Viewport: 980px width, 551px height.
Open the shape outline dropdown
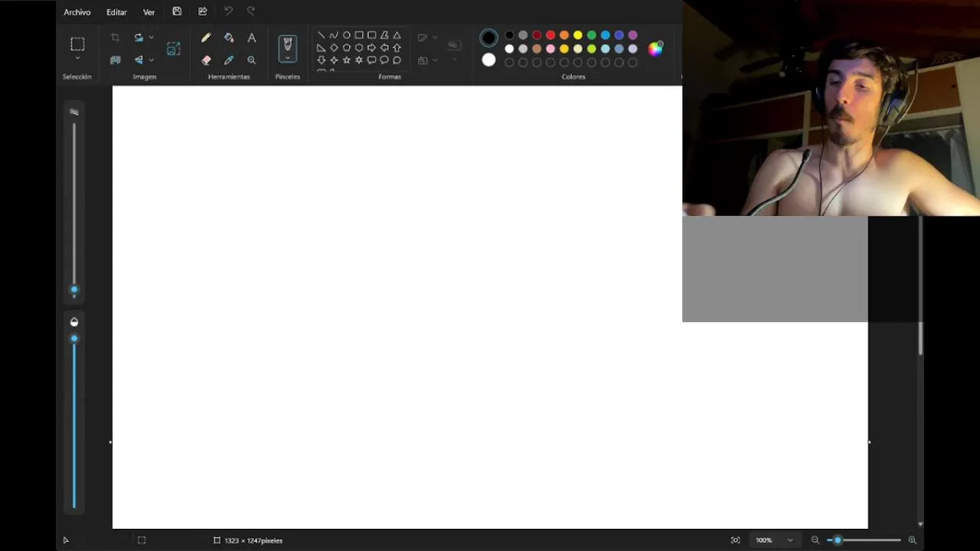tap(435, 37)
